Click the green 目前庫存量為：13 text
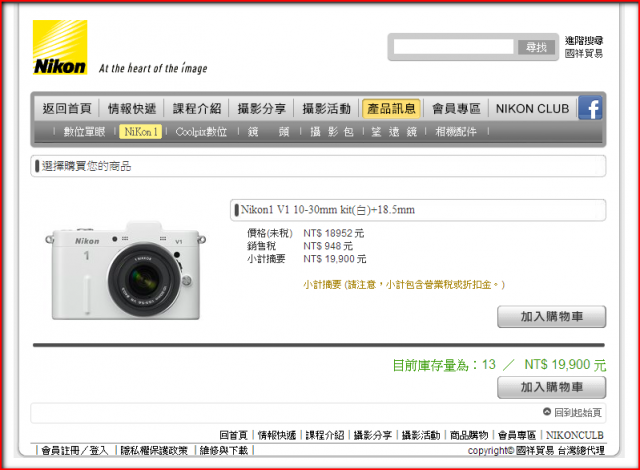Image resolution: width=640 pixels, height=470 pixels. (x=444, y=365)
